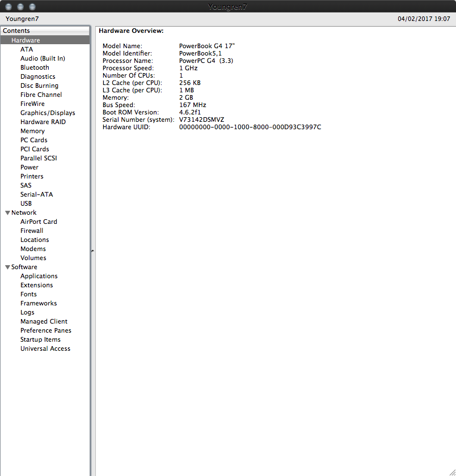
Task: Select Diagnostics in the sidebar
Action: pyautogui.click(x=37, y=76)
